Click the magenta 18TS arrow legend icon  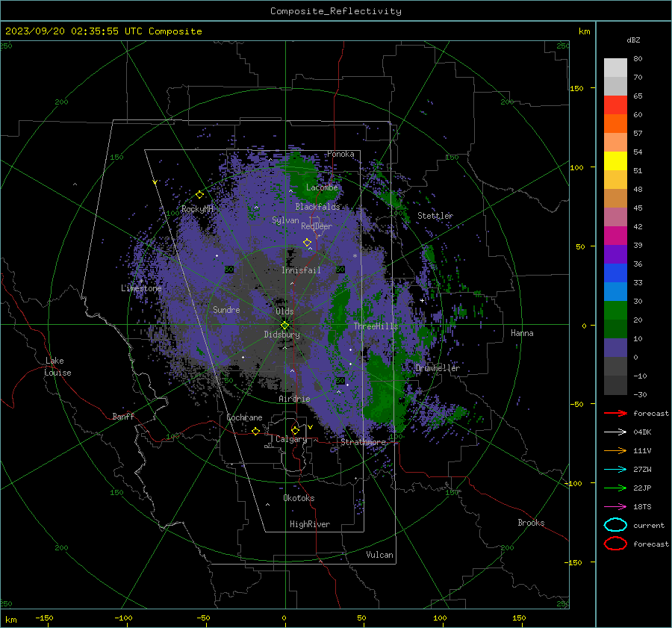[615, 507]
